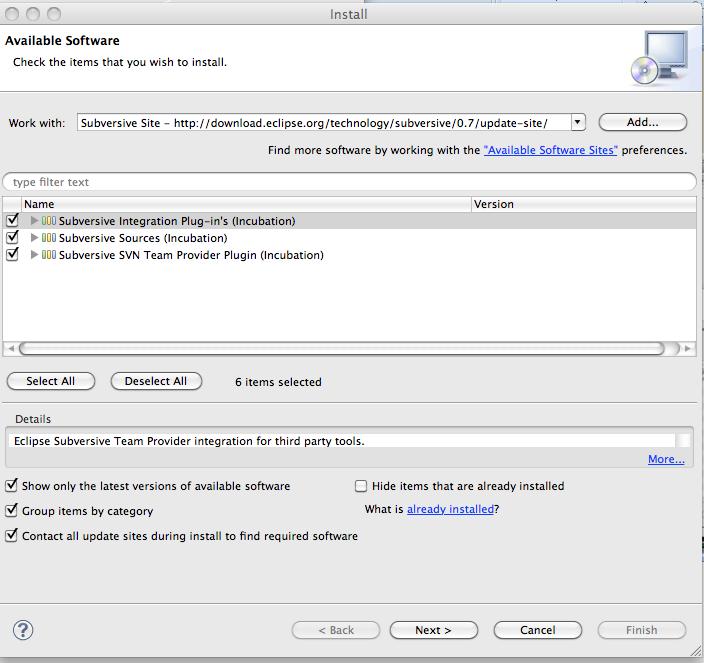Open the help question mark icon
This screenshot has width=704, height=663.
23,630
